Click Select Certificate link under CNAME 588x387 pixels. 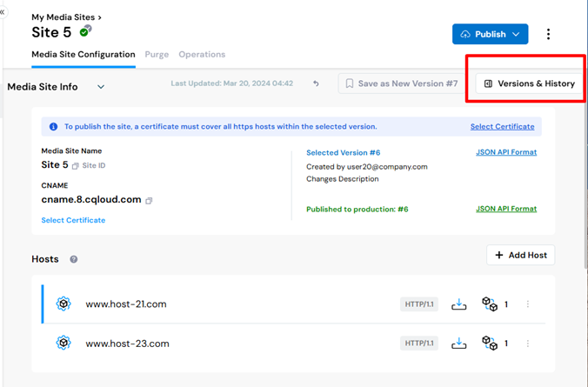73,220
